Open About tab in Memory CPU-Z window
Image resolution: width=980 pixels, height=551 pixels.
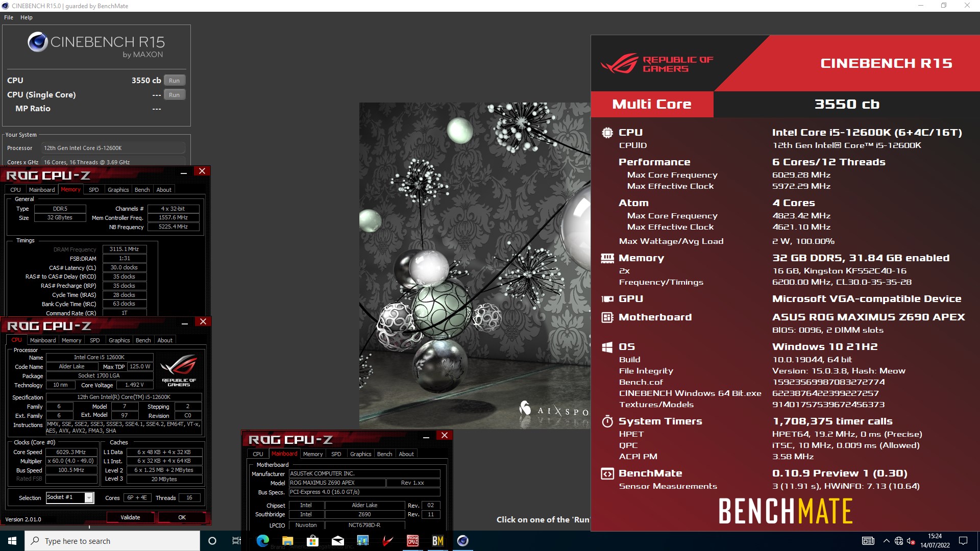click(x=164, y=190)
